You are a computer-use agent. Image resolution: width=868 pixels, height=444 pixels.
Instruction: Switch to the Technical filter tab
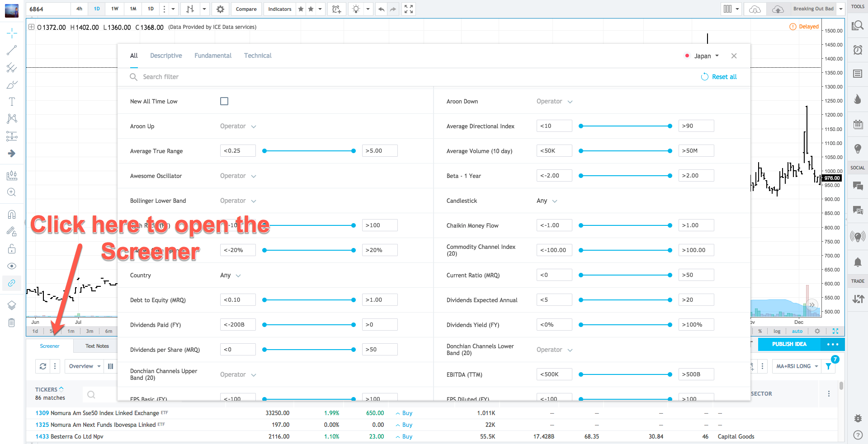click(258, 56)
